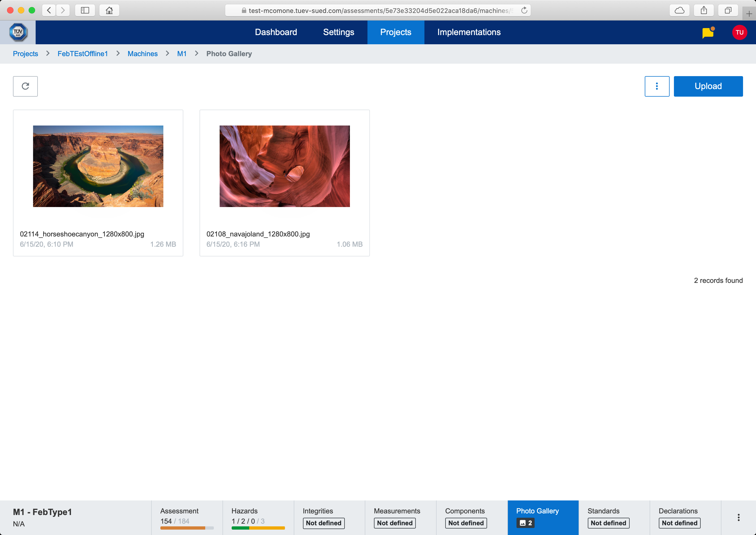Show all tabs overview icon
756x535 pixels.
point(728,11)
